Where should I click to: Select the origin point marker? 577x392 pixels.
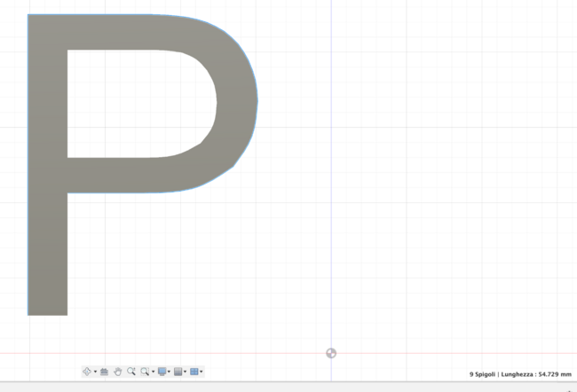331,353
